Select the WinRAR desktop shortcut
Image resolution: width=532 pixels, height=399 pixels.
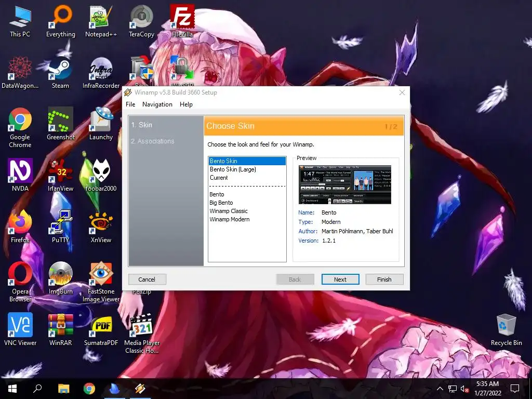click(x=60, y=329)
